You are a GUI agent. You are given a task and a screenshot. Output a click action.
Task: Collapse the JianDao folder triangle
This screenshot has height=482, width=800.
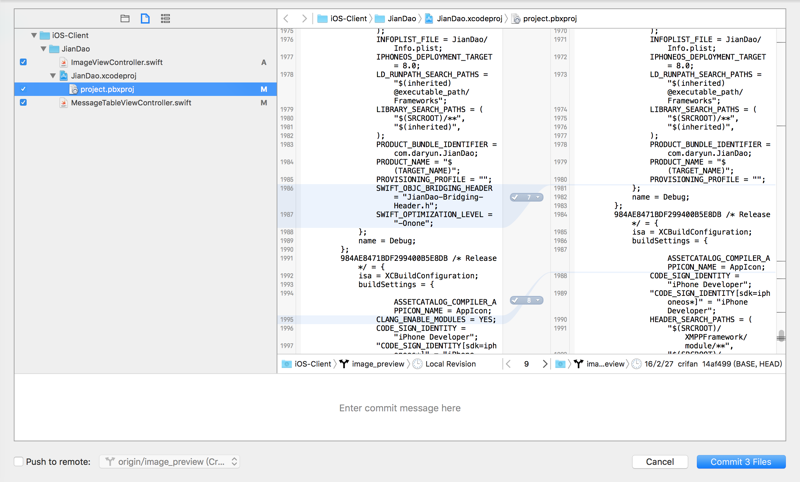click(43, 49)
